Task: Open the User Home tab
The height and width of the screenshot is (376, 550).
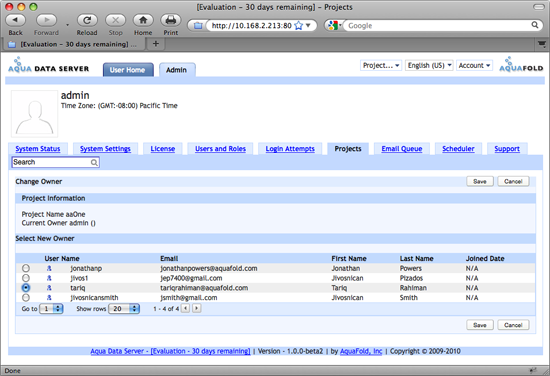Action: pyautogui.click(x=128, y=70)
